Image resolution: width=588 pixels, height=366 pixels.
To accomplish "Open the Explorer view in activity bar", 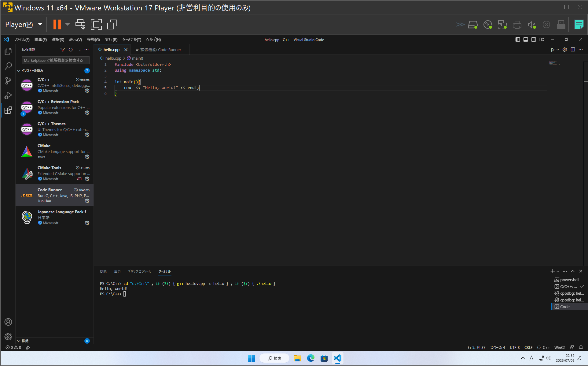I will (8, 51).
